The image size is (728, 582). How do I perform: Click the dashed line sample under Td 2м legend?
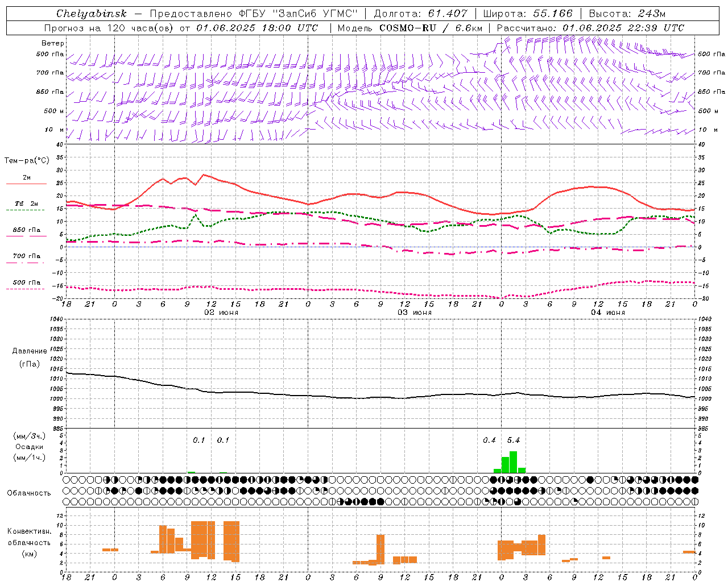(25, 210)
